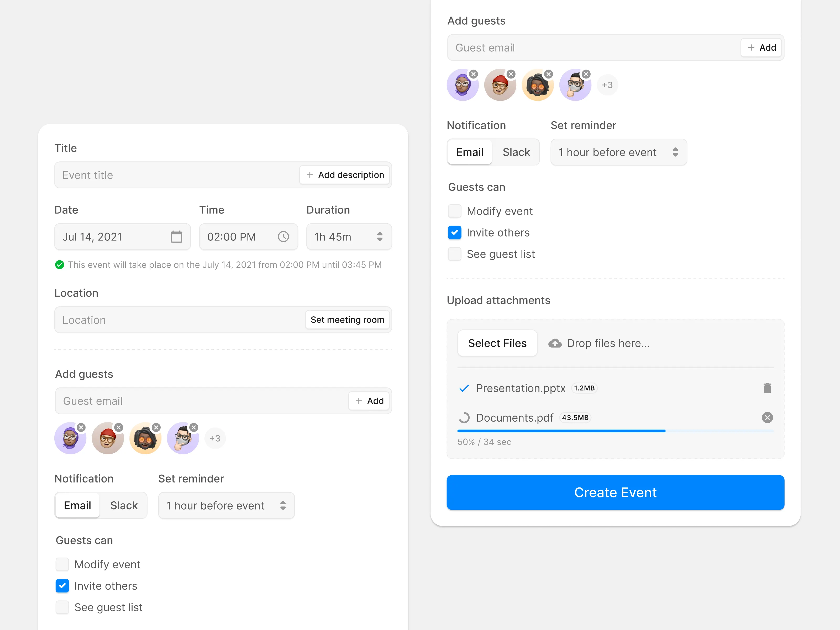
Task: Remove the thinking avatar guest in right card
Action: 586,74
